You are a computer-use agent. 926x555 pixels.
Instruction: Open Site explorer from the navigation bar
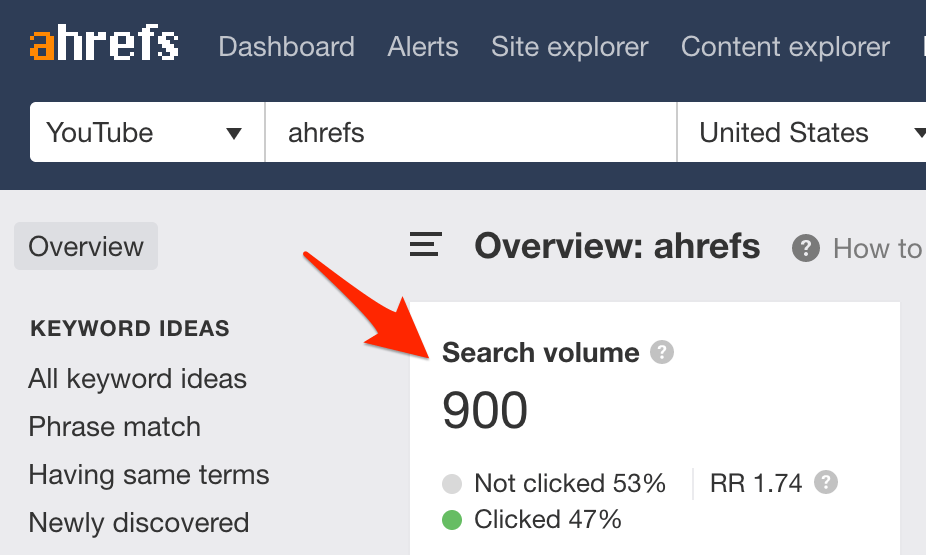(570, 47)
